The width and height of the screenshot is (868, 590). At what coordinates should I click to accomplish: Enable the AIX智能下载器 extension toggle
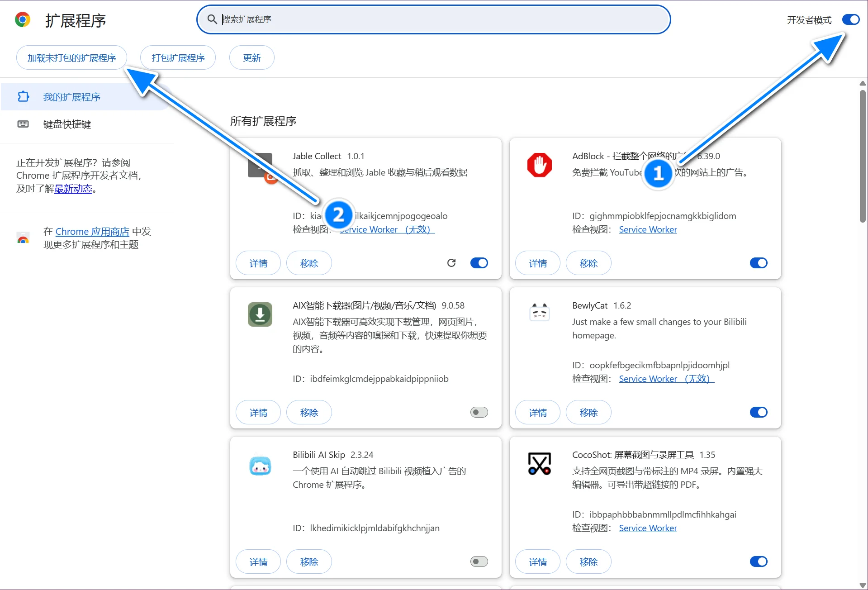coord(479,412)
